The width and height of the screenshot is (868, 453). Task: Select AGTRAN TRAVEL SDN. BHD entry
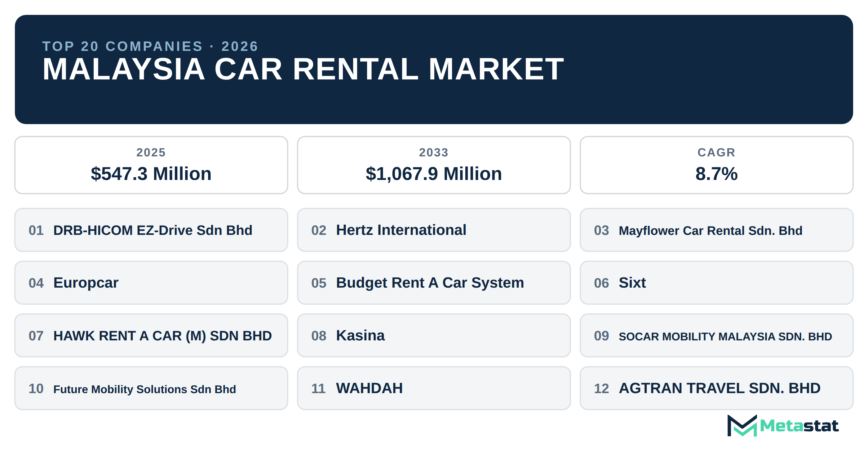(x=717, y=388)
